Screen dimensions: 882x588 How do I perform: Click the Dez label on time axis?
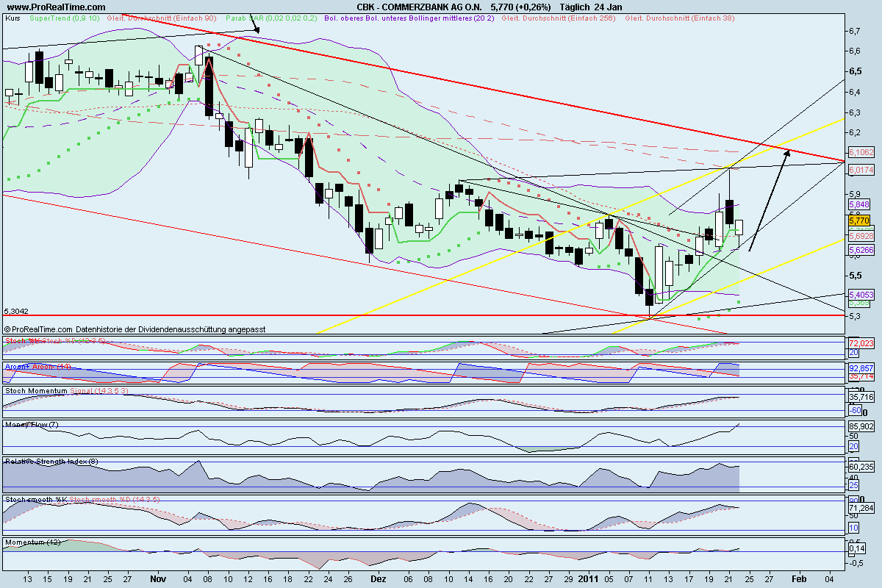pos(379,580)
